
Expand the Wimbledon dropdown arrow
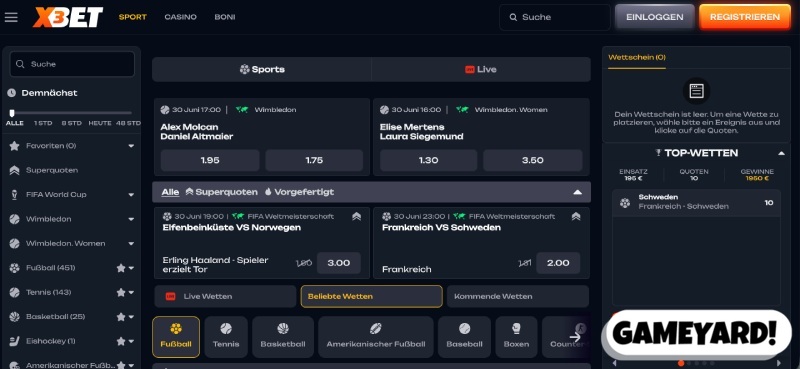point(131,219)
